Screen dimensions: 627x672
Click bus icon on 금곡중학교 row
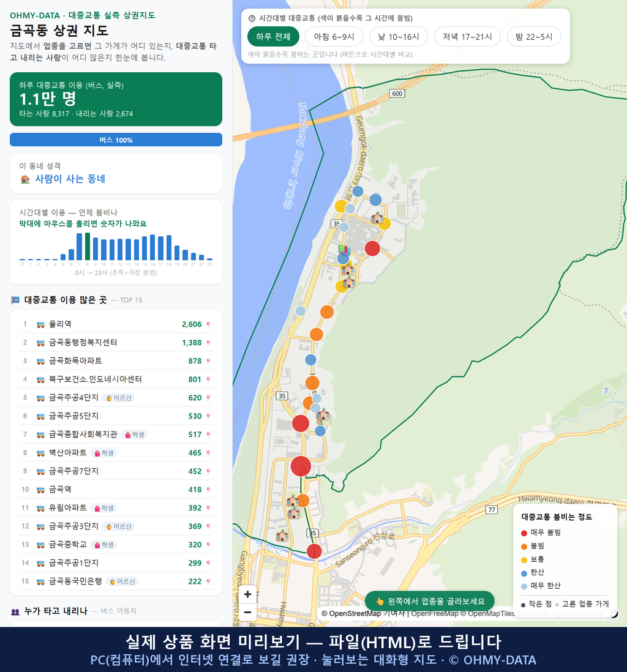point(41,545)
